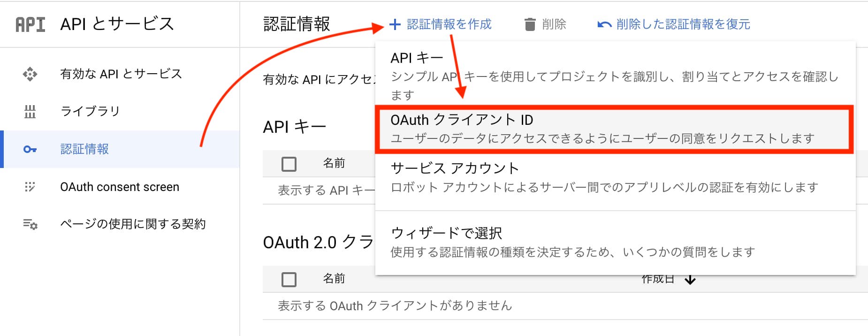Open 有効な API とサービス
This screenshot has width=868, height=336.
pos(121,74)
